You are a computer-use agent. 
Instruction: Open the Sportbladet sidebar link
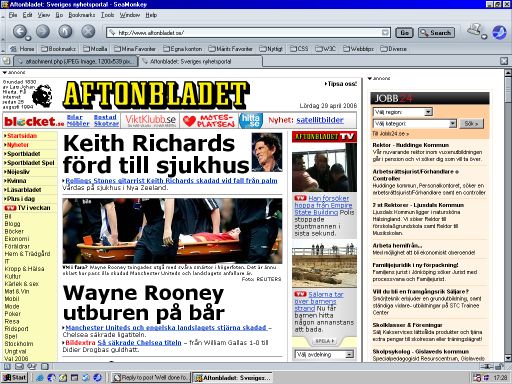coord(24,154)
